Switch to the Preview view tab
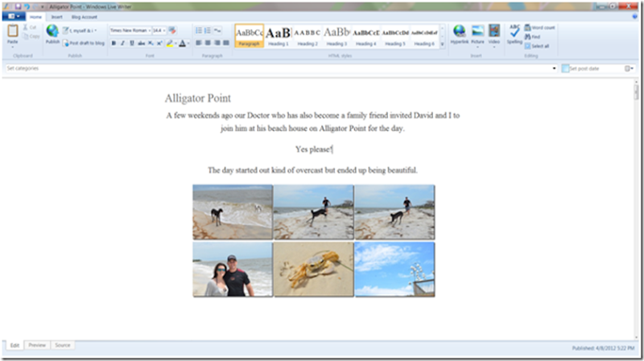The height and width of the screenshot is (361, 644). [37, 346]
